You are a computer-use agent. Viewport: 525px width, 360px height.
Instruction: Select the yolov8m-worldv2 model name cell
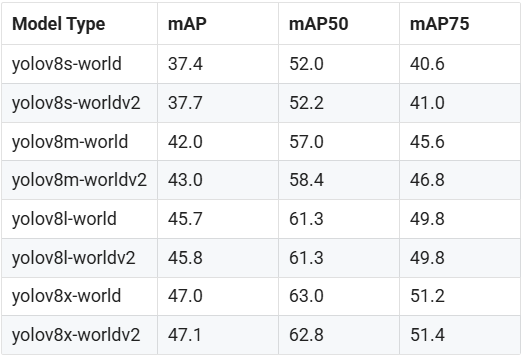click(x=79, y=180)
